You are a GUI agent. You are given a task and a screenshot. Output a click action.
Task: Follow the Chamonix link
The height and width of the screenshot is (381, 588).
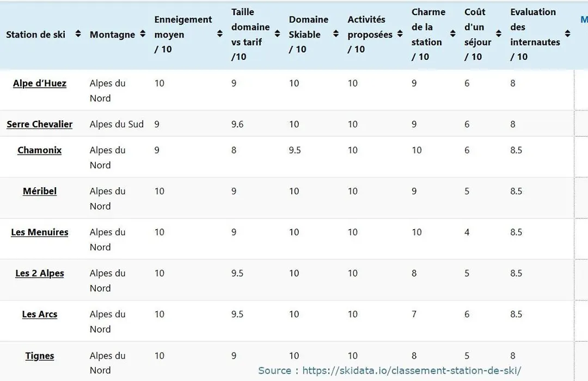point(39,150)
